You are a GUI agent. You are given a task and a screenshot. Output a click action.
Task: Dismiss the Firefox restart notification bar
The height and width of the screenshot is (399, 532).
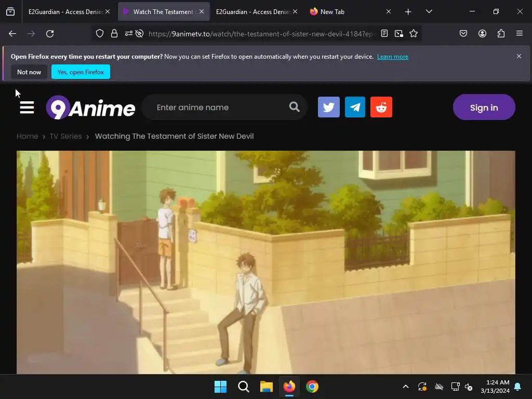tap(519, 56)
